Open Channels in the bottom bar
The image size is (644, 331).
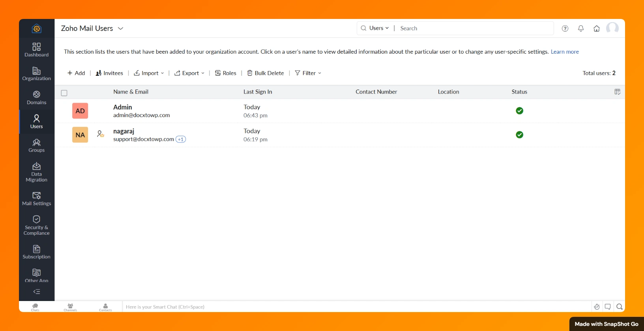tap(70, 307)
